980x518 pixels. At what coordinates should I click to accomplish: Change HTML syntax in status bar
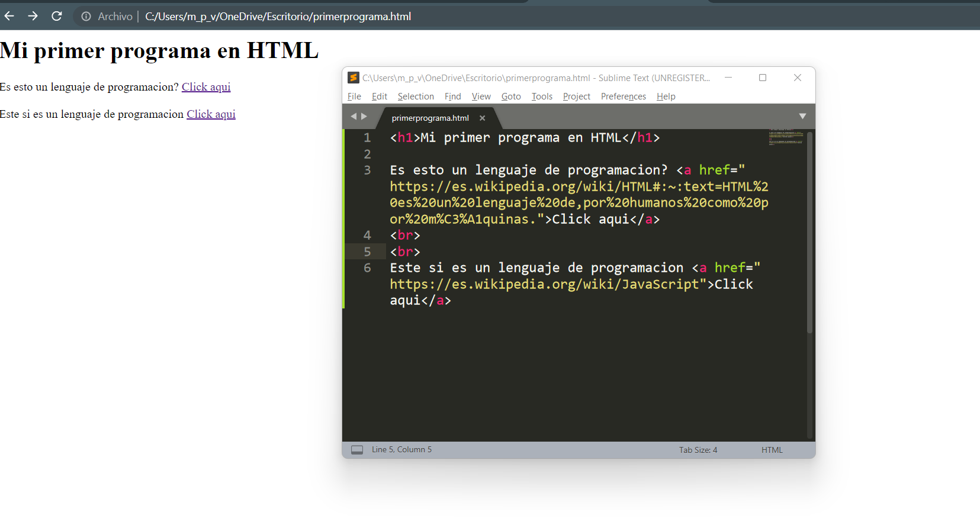point(772,450)
